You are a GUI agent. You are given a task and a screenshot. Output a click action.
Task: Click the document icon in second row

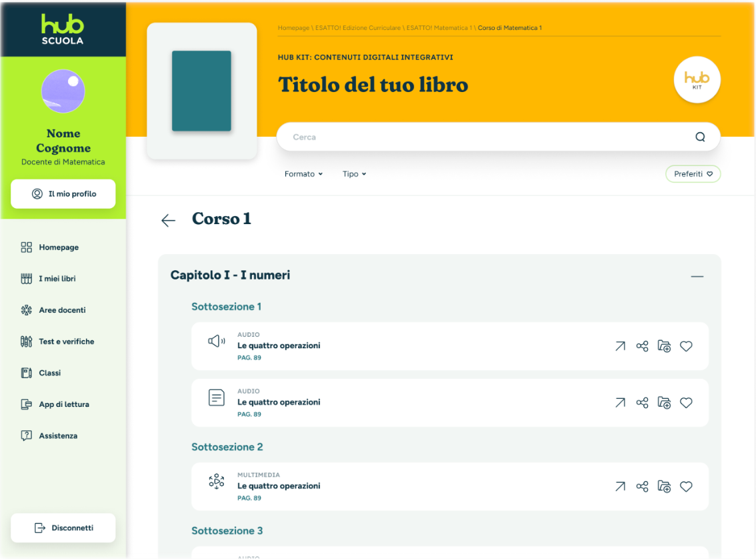217,398
